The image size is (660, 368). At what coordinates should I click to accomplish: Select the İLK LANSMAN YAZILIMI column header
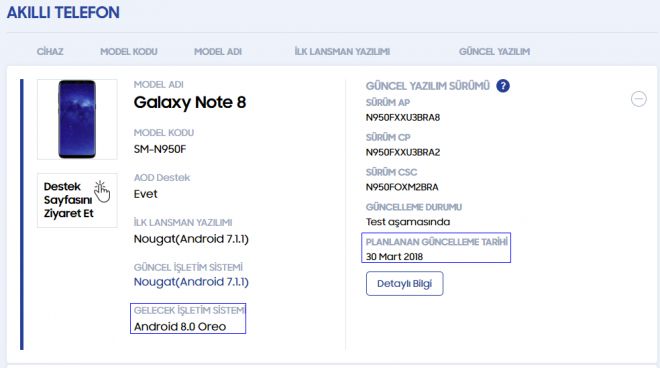(x=342, y=52)
